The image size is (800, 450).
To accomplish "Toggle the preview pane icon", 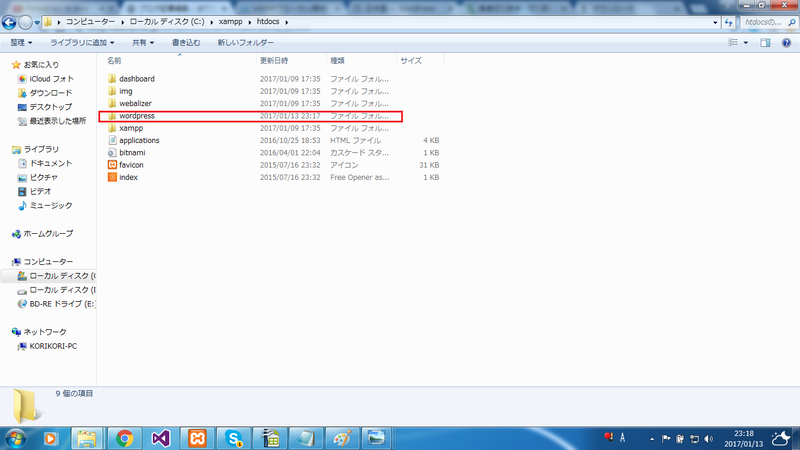I will pyautogui.click(x=765, y=43).
